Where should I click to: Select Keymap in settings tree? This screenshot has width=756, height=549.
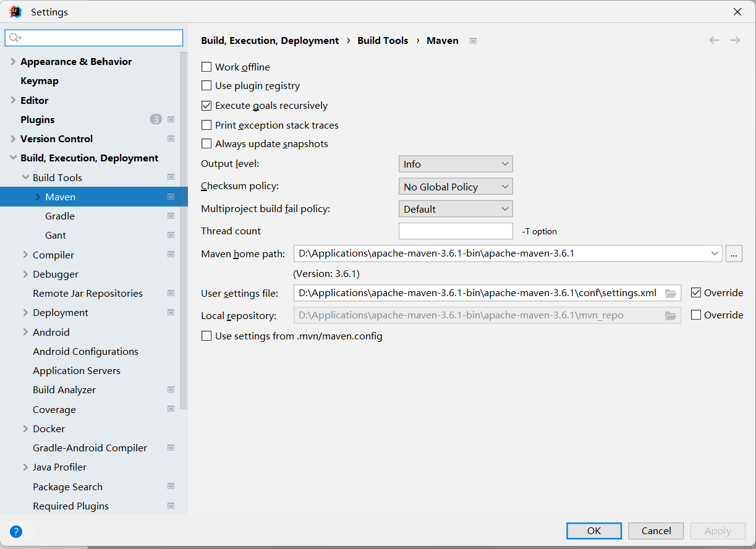coord(40,80)
